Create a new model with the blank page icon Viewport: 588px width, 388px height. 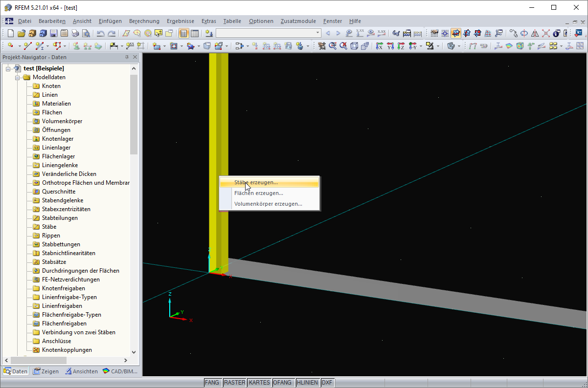point(10,33)
